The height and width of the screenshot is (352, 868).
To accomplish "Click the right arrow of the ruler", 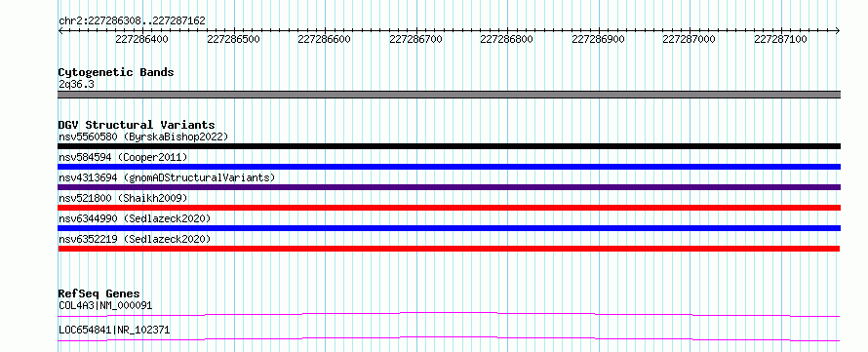I will [x=838, y=30].
